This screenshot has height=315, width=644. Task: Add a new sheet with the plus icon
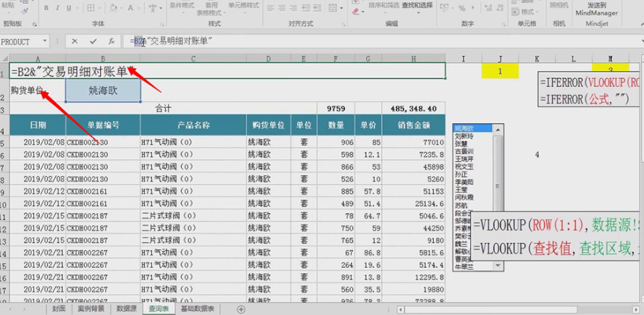(241, 308)
